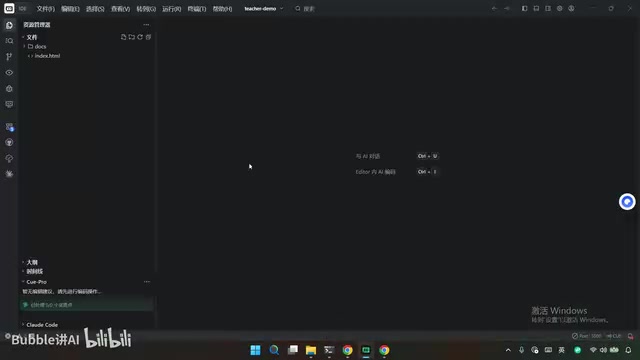This screenshot has width=640, height=360.
Task: Open the 文件(F) menu
Action: click(x=45, y=9)
